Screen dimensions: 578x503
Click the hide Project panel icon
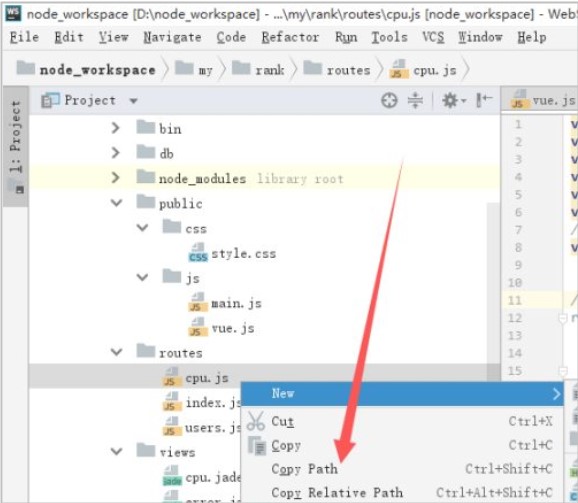point(484,100)
